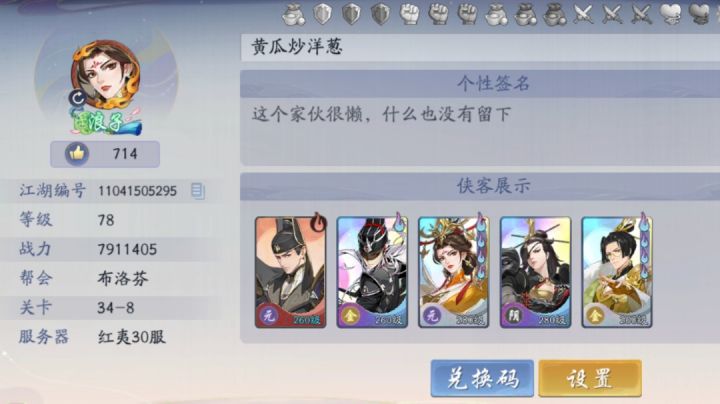Open the 设置 settings button

[x=590, y=379]
